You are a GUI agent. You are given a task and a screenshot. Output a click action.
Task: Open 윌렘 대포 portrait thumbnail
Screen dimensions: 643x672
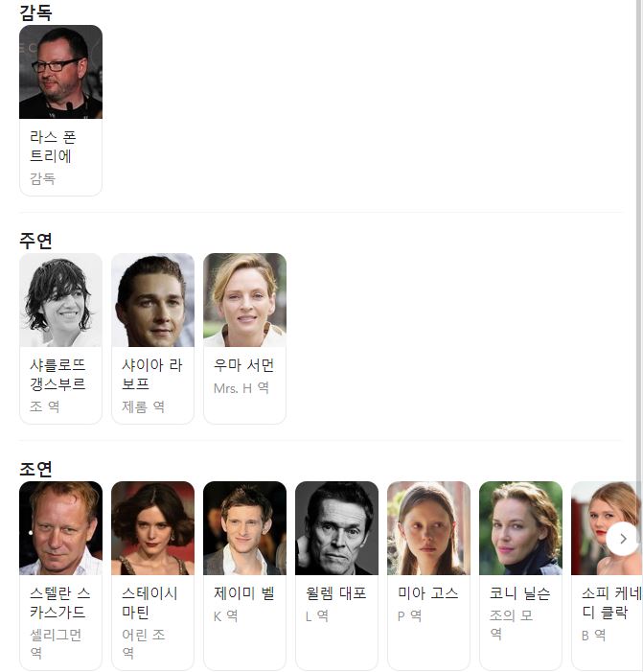336,528
